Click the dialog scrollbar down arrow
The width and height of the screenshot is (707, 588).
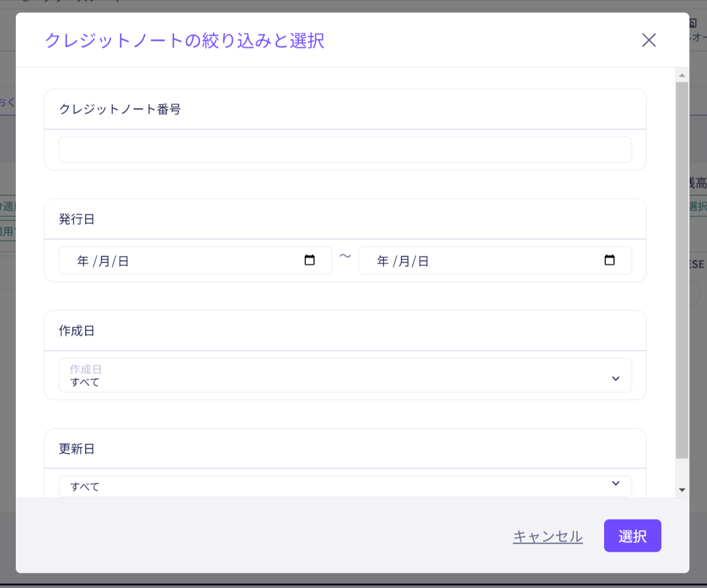pyautogui.click(x=682, y=490)
